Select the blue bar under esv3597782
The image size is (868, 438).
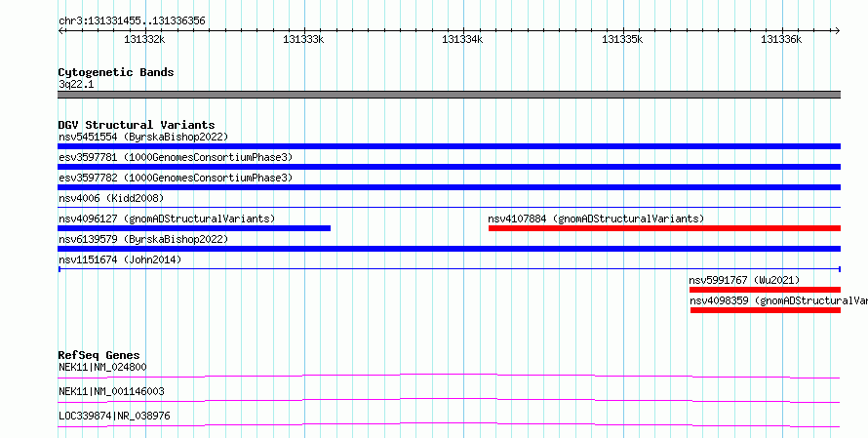pos(449,187)
